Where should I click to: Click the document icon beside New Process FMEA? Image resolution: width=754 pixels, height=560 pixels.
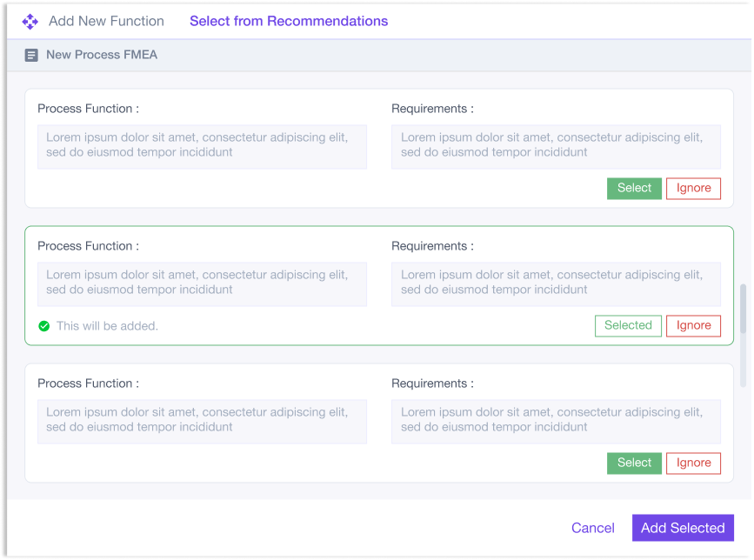coord(31,56)
